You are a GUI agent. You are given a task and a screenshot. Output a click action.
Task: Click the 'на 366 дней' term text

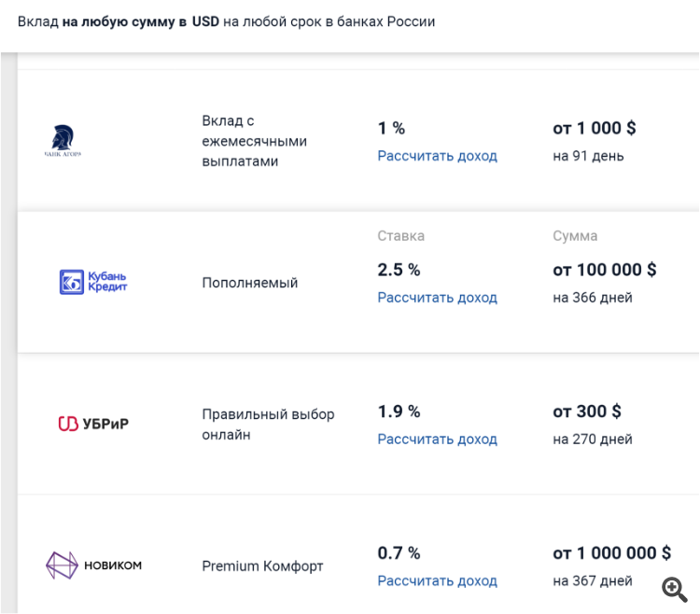593,298
